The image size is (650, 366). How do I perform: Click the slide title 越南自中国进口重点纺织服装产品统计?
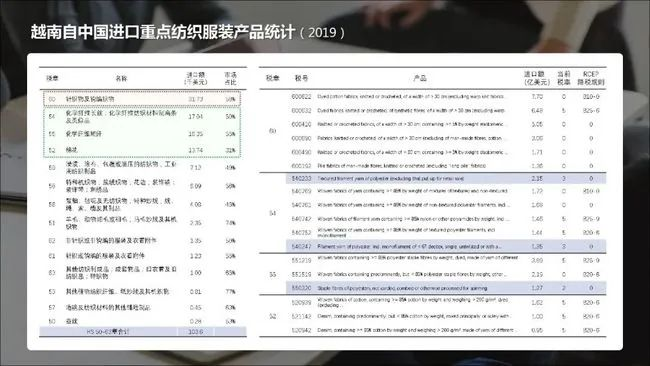coord(162,32)
